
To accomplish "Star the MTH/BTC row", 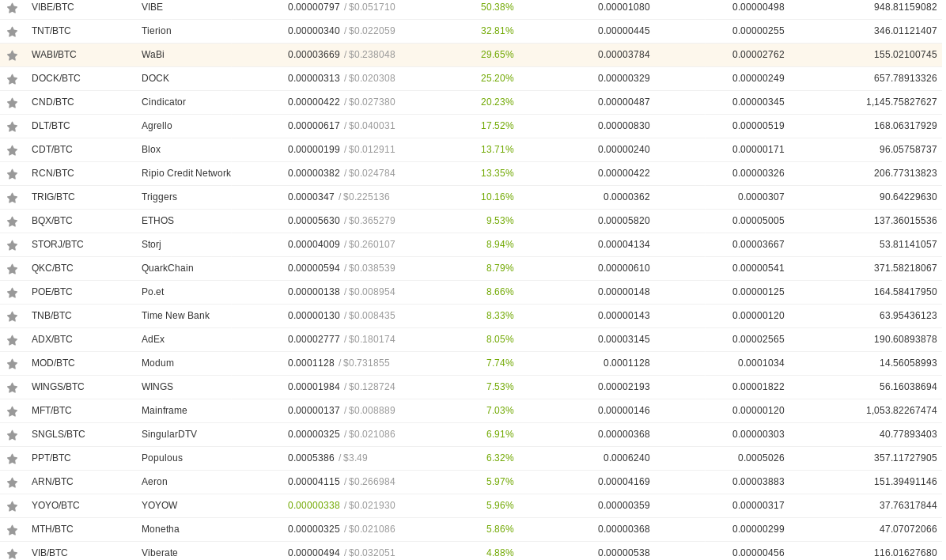I will pos(12,530).
